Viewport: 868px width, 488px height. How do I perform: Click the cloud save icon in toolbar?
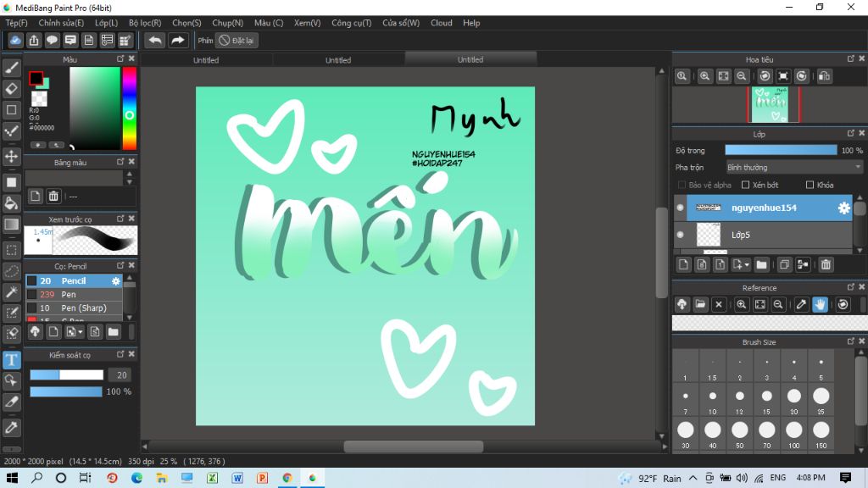pyautogui.click(x=15, y=41)
